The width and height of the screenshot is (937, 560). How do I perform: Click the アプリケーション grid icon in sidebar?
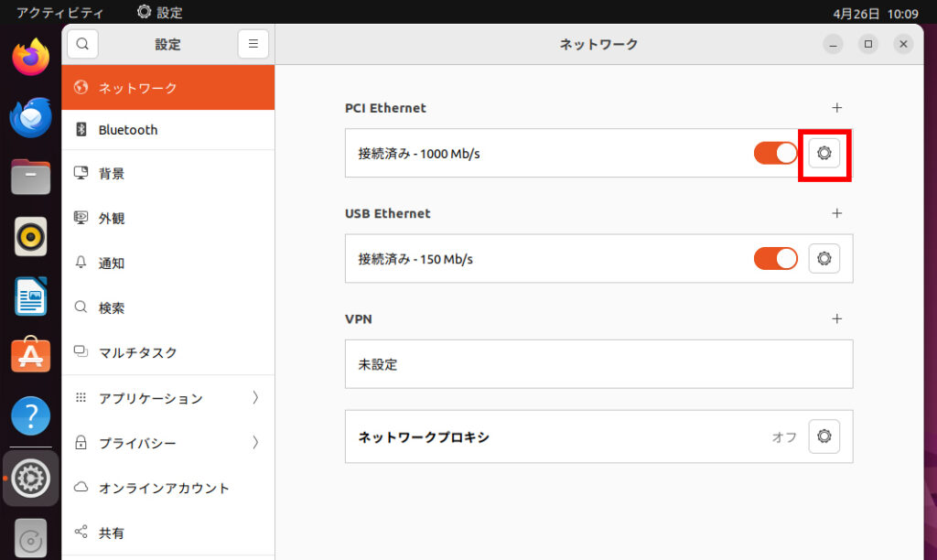[81, 397]
